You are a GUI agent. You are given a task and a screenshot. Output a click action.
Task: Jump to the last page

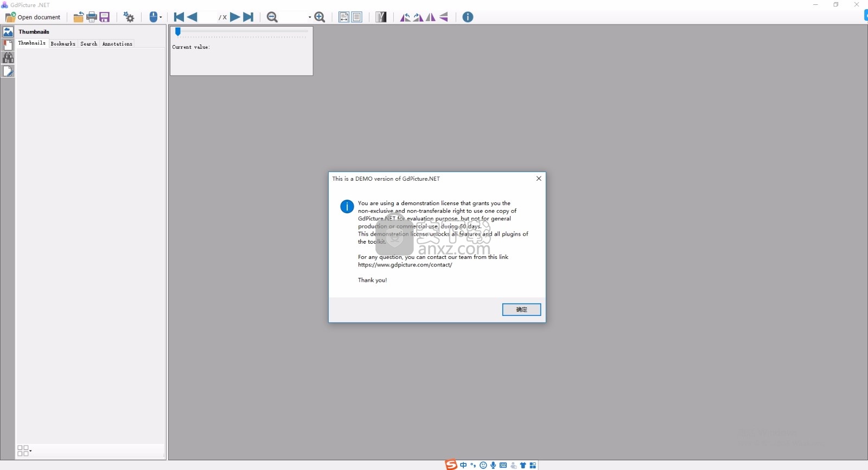tap(248, 17)
